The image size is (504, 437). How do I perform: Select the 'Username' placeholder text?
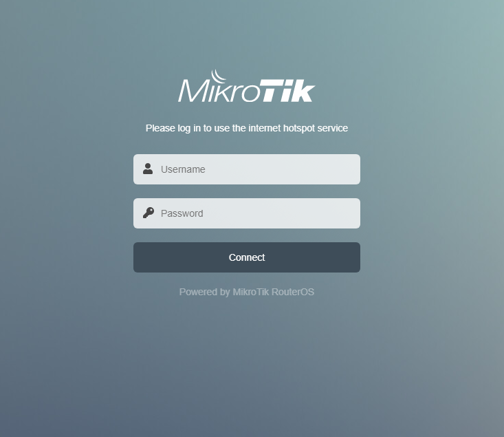183,169
